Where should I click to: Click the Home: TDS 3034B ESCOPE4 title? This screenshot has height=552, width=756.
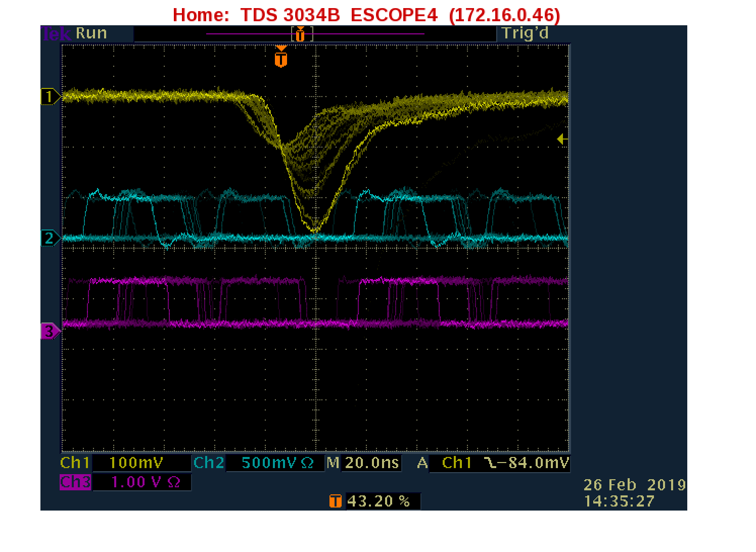[x=366, y=15]
